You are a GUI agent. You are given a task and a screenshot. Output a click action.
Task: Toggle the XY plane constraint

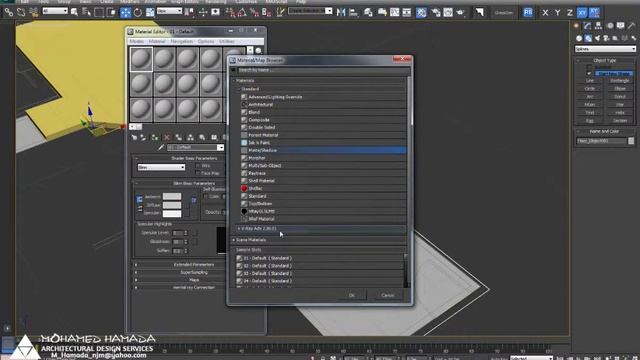(x=582, y=13)
